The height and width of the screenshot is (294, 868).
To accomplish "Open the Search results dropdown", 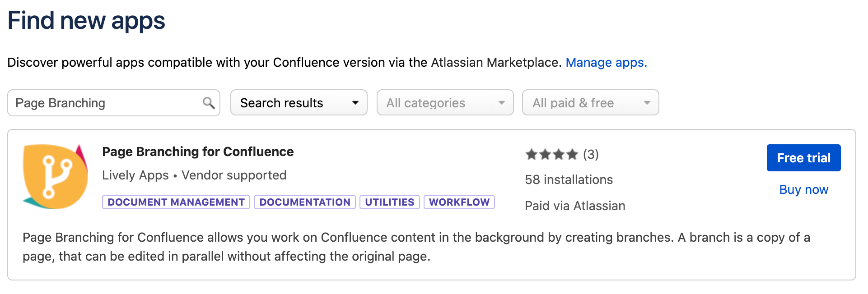I will coord(299,103).
